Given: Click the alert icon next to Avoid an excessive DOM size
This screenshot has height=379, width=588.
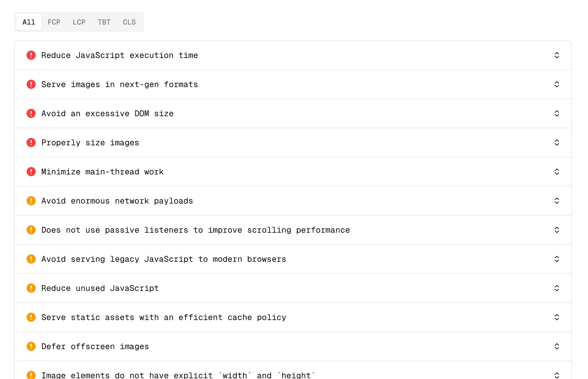Looking at the screenshot, I should tap(31, 113).
